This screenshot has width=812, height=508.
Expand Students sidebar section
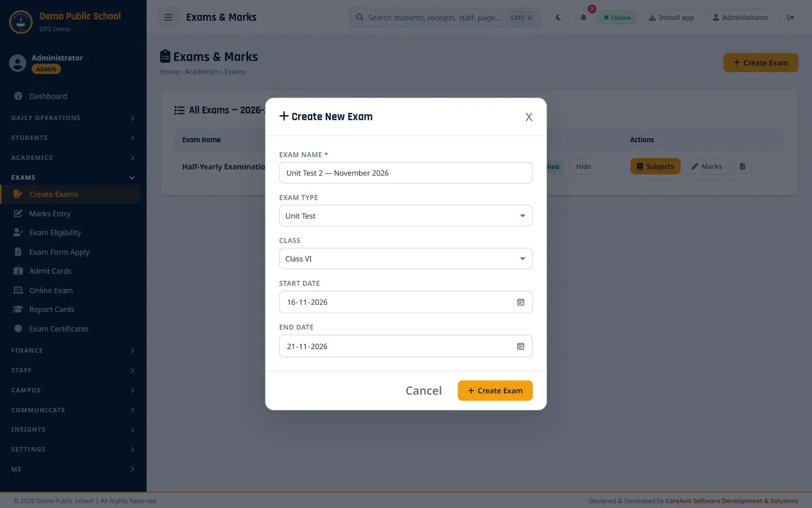tap(73, 138)
